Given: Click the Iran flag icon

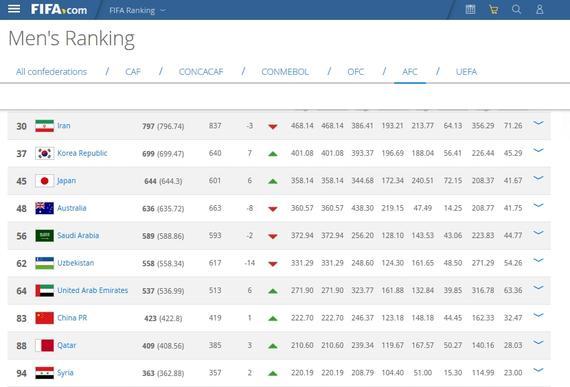Looking at the screenshot, I should [45, 126].
